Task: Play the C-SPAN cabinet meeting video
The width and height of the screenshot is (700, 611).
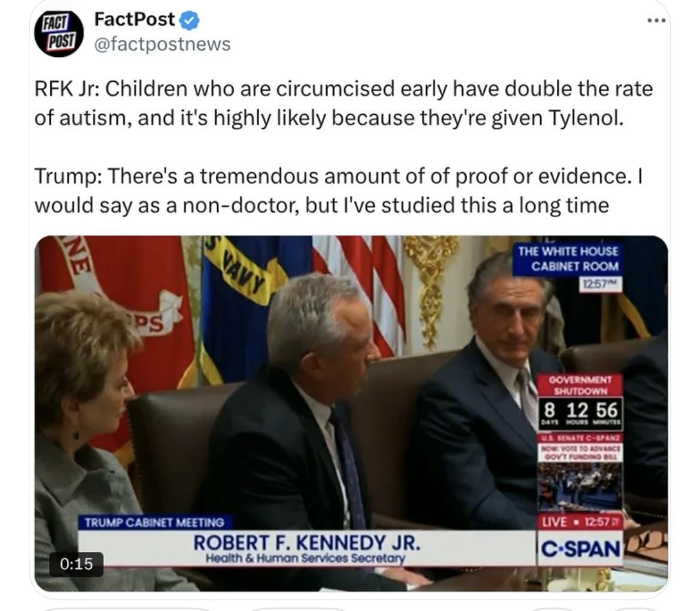Action: (351, 414)
